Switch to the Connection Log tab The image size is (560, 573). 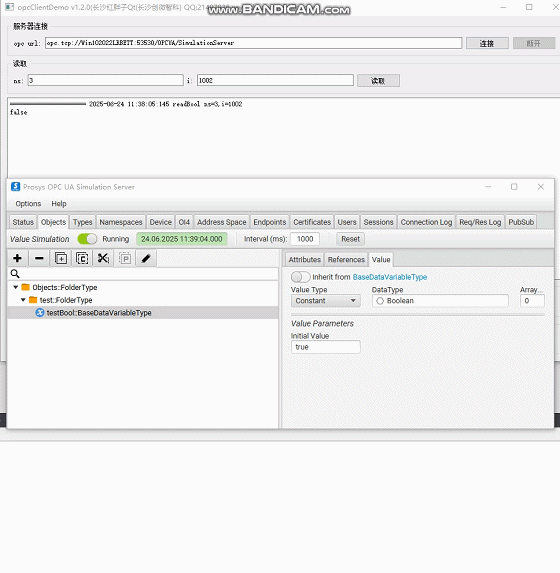tap(426, 222)
